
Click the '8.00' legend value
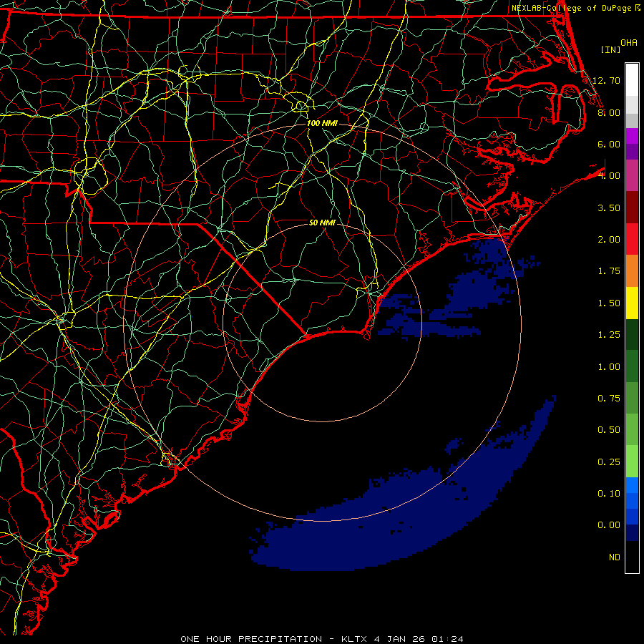point(609,112)
